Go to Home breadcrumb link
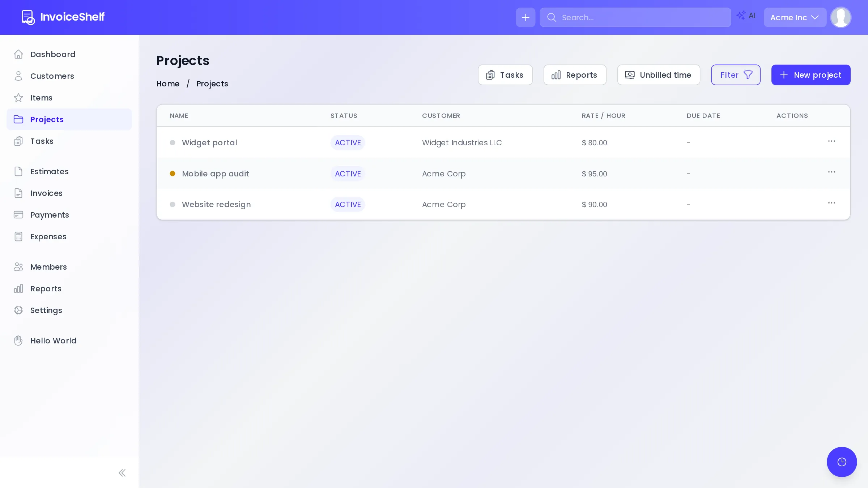The height and width of the screenshot is (488, 868). point(168,84)
